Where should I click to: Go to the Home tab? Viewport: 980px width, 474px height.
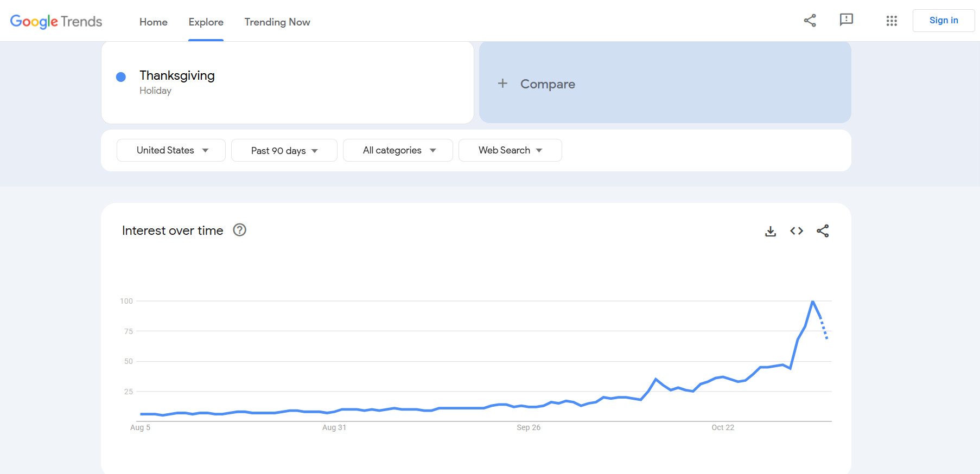tap(154, 22)
